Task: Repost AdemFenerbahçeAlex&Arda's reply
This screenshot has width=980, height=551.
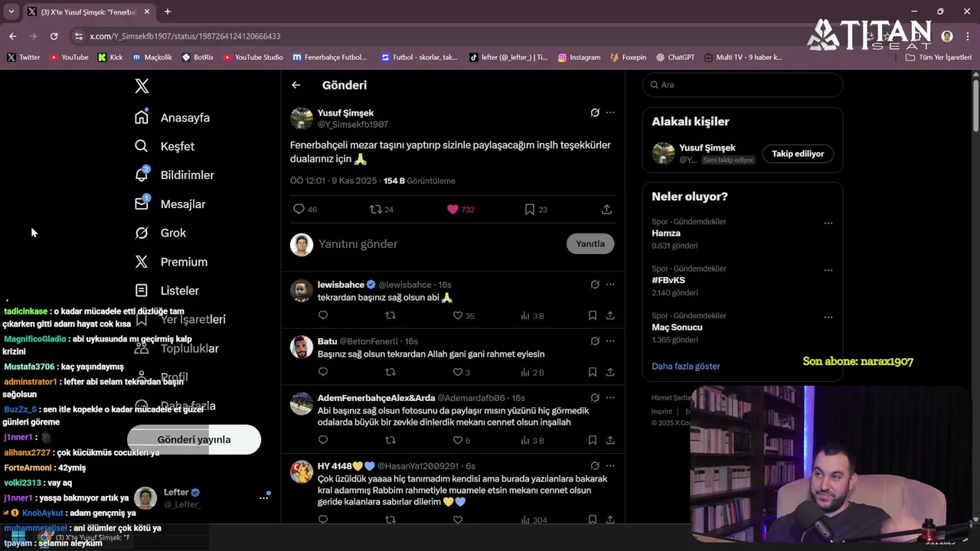Action: (390, 440)
